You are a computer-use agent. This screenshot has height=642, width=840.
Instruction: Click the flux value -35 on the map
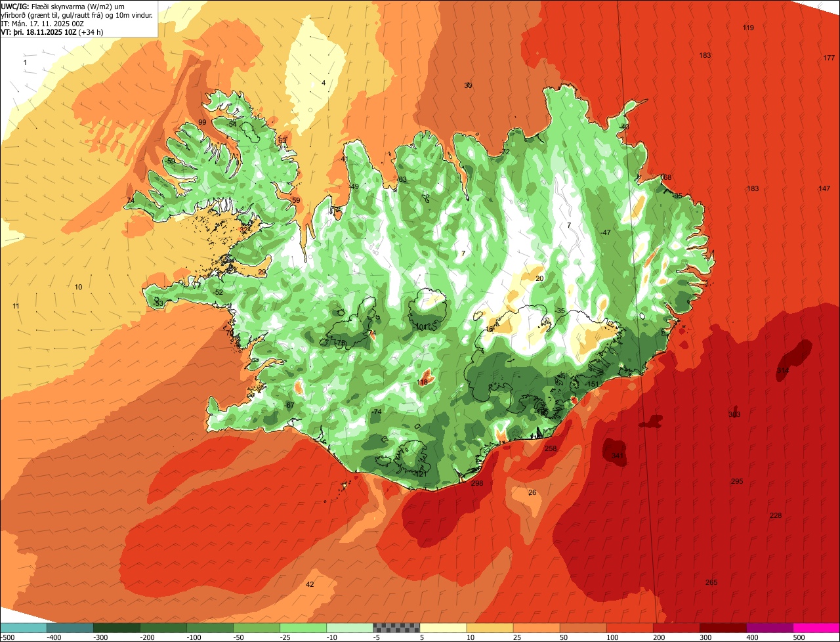(x=560, y=310)
